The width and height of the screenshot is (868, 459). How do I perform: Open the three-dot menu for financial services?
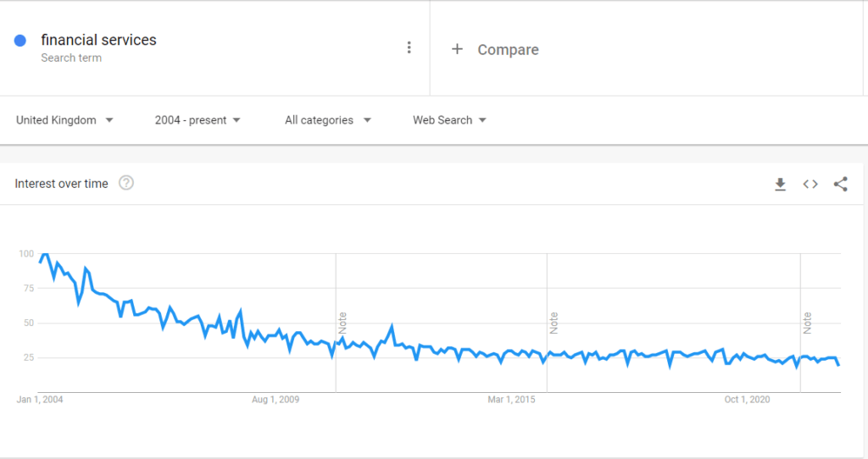(409, 47)
